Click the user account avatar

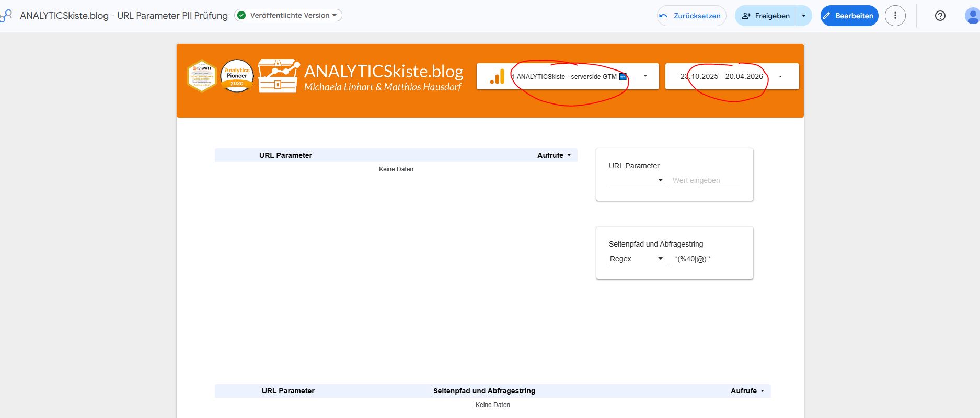pyautogui.click(x=972, y=16)
